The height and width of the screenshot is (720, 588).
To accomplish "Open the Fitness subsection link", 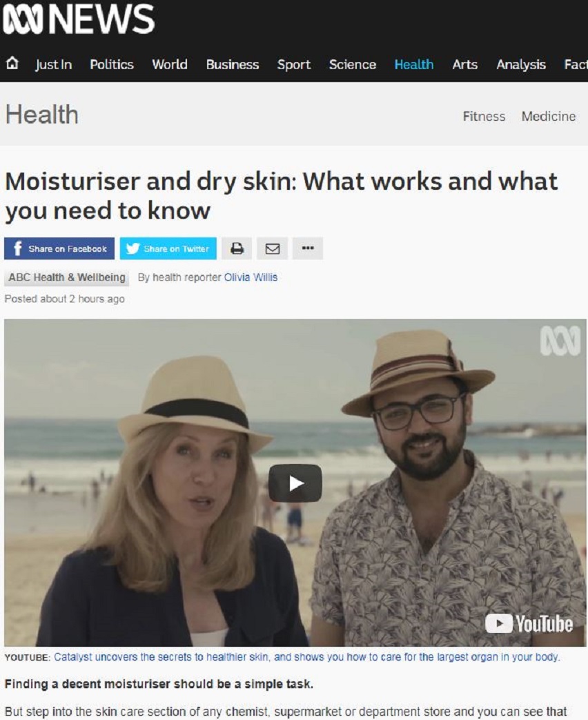I will point(484,116).
